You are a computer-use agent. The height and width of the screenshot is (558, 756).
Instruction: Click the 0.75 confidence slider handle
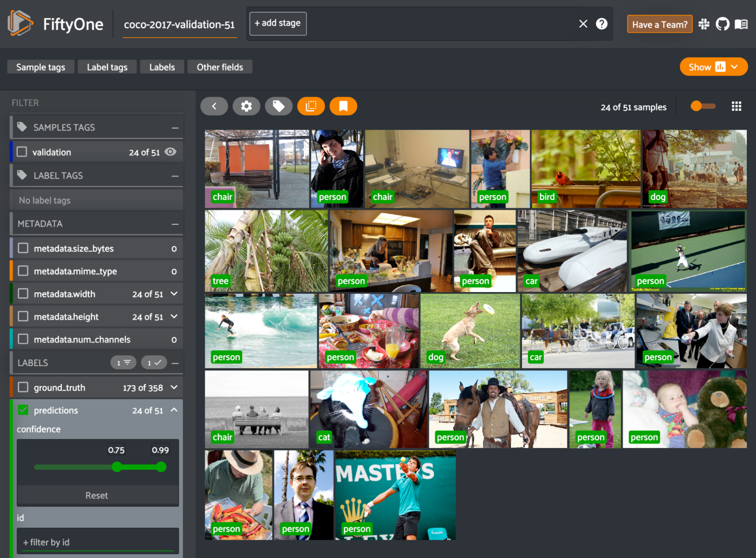pos(117,467)
